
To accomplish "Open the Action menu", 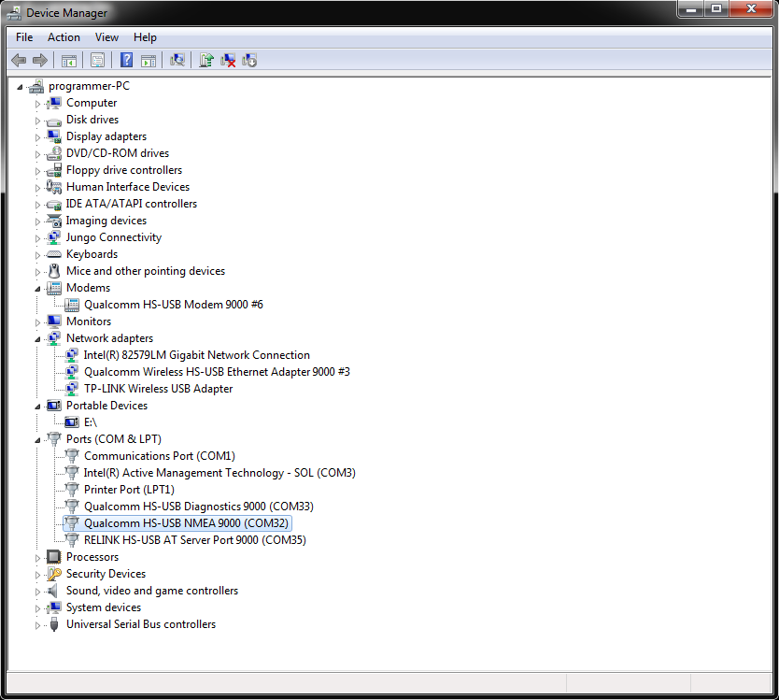I will (x=64, y=37).
